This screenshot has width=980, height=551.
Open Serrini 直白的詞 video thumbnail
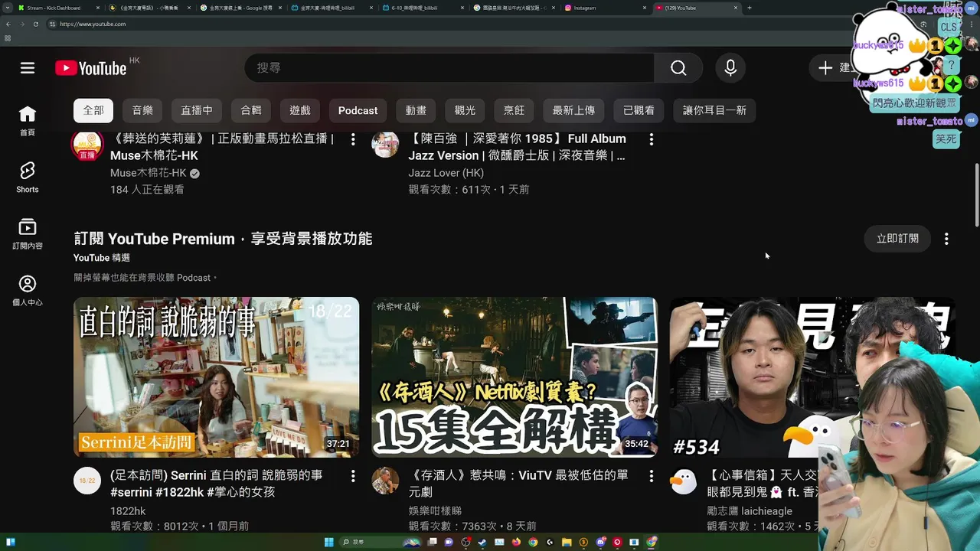point(216,377)
